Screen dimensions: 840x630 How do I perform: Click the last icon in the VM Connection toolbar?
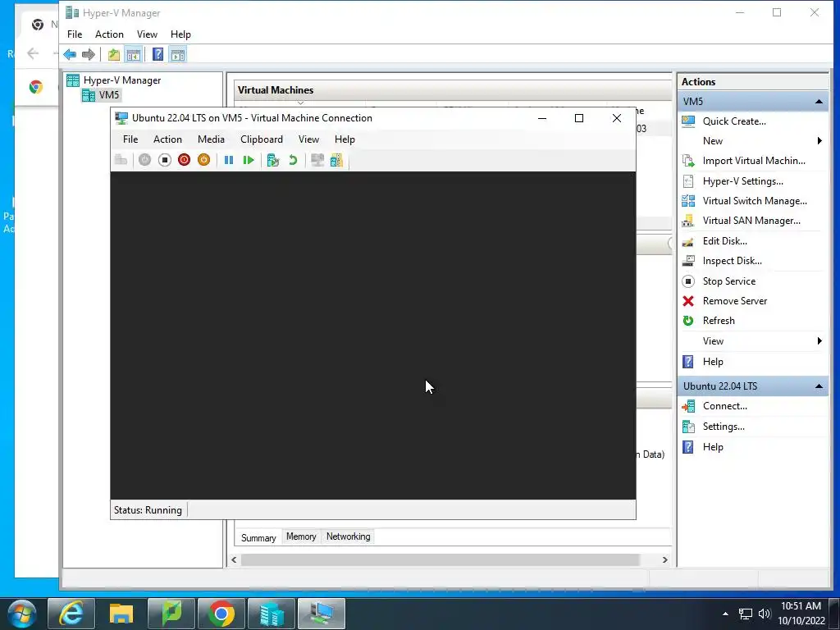(x=336, y=160)
